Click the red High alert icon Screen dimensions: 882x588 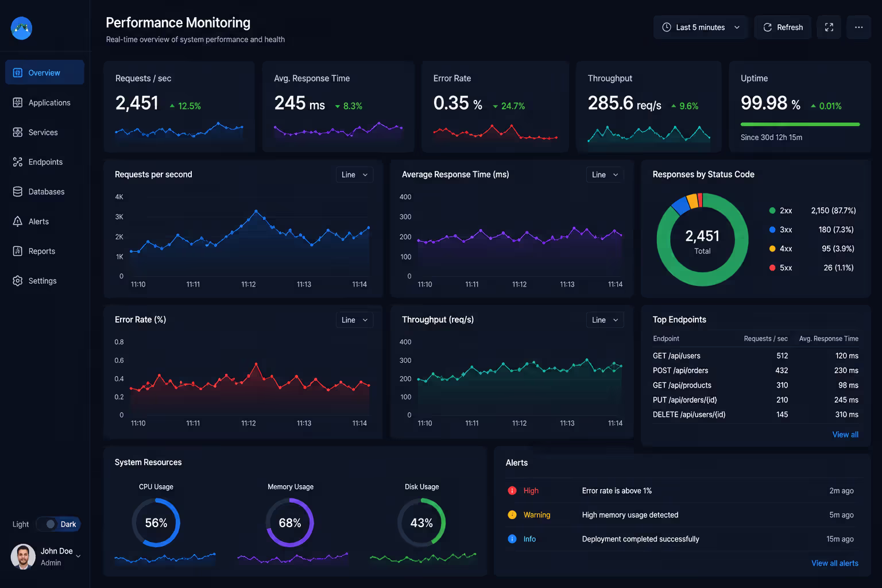tap(512, 491)
